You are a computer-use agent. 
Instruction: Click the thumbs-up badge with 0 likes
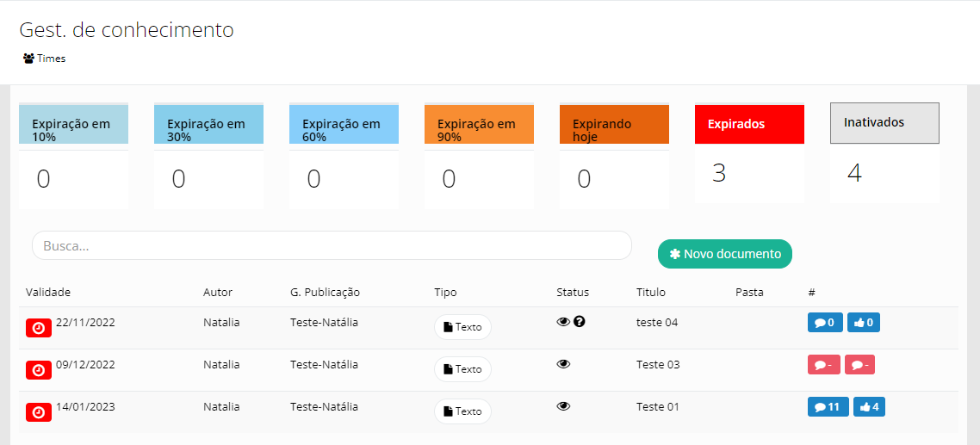864,323
